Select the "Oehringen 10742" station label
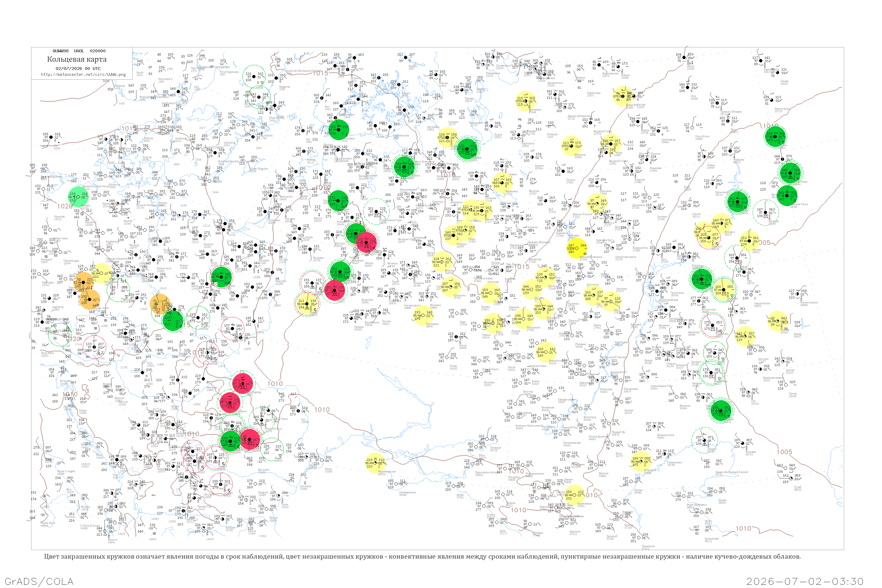Screen dimensions: 882x588 coord(48,284)
